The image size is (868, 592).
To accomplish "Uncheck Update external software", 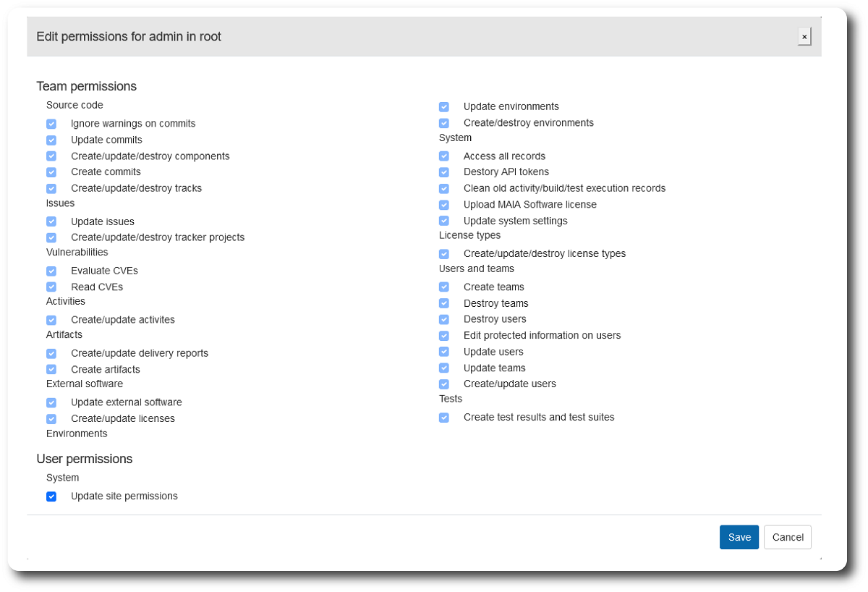I will pyautogui.click(x=51, y=402).
